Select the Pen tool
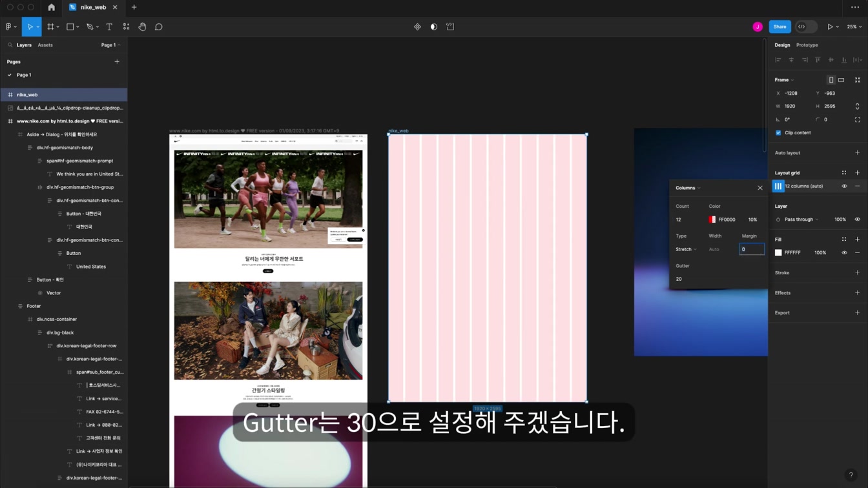The width and height of the screenshot is (868, 488). coord(90,26)
